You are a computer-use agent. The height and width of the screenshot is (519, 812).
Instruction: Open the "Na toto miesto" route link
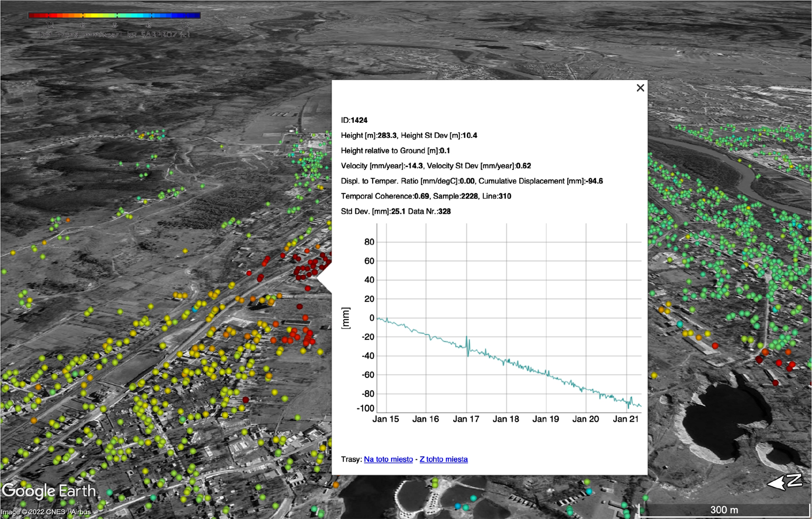(x=388, y=459)
